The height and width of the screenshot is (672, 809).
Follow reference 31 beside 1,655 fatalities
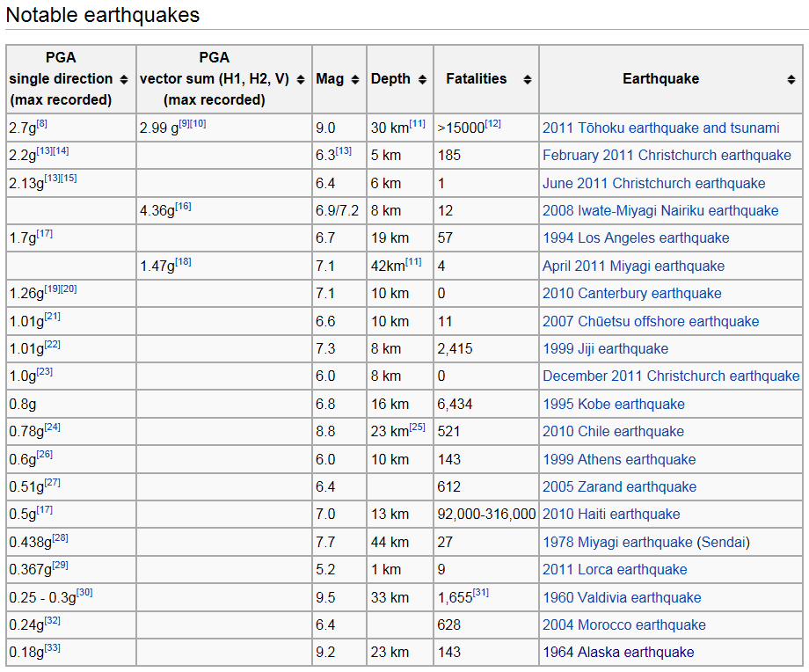(481, 594)
